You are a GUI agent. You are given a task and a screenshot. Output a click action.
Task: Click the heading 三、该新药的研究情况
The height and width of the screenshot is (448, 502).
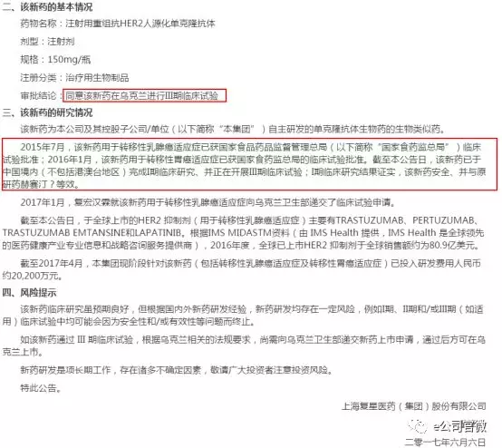coord(47,112)
